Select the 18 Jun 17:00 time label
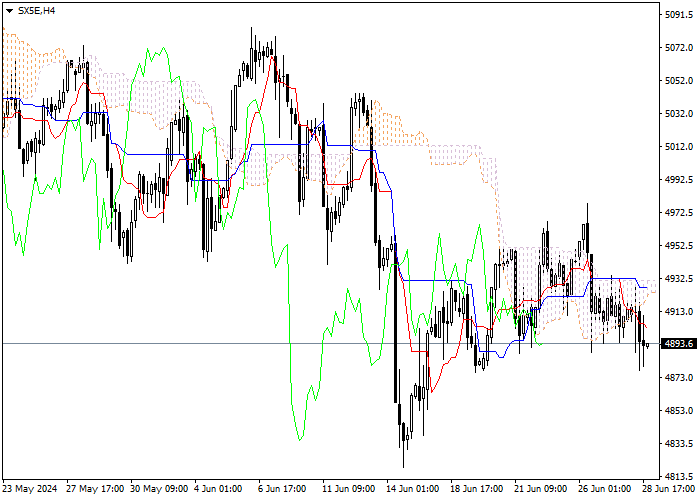 pos(477,489)
